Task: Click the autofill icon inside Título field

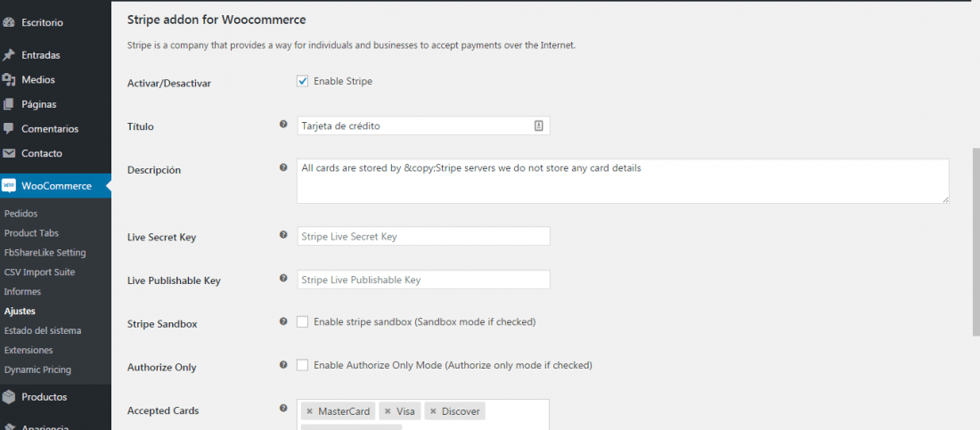Action: pos(539,126)
